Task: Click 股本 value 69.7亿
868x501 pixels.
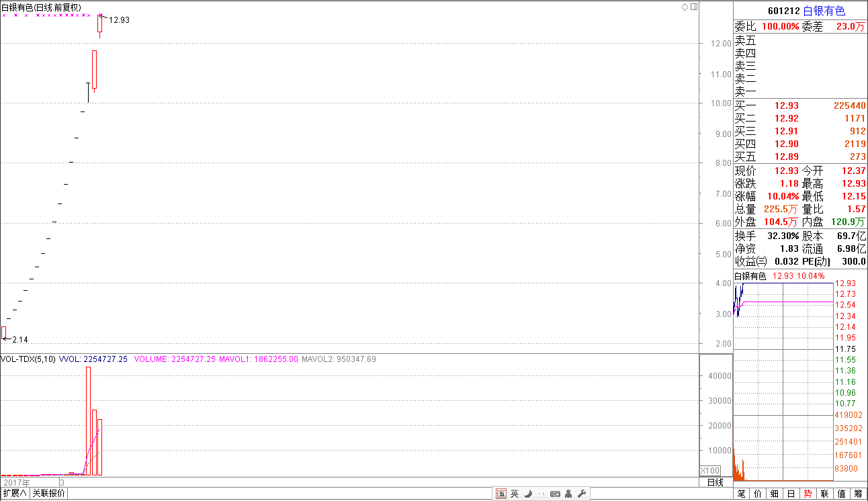Action: tap(852, 236)
